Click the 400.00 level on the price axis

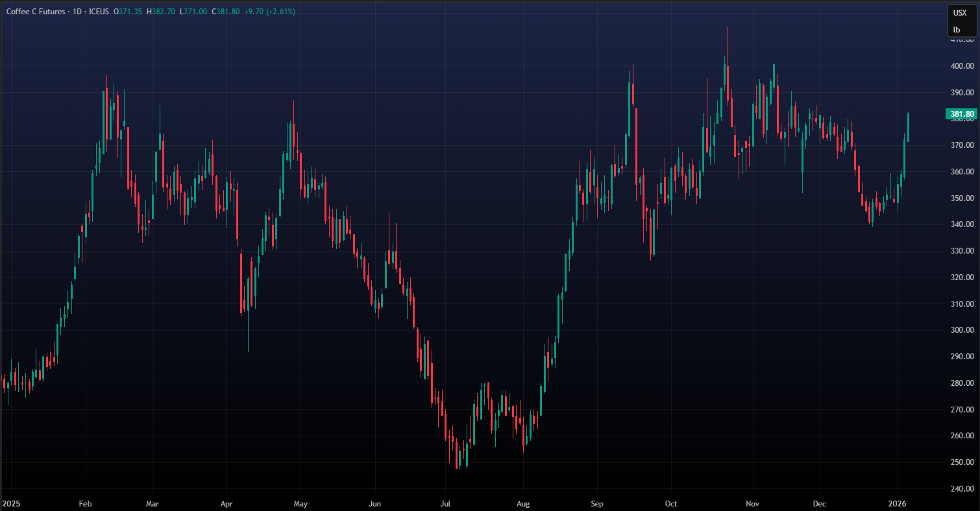[x=961, y=66]
